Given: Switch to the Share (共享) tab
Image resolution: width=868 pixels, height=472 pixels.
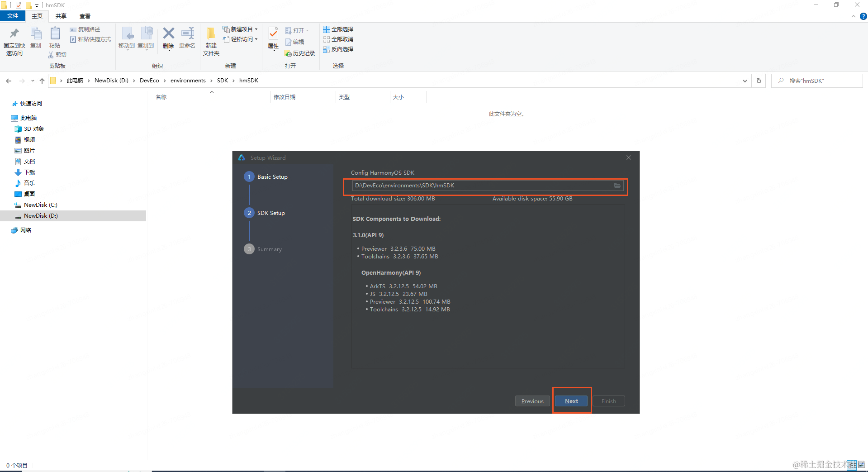Looking at the screenshot, I should [x=61, y=16].
